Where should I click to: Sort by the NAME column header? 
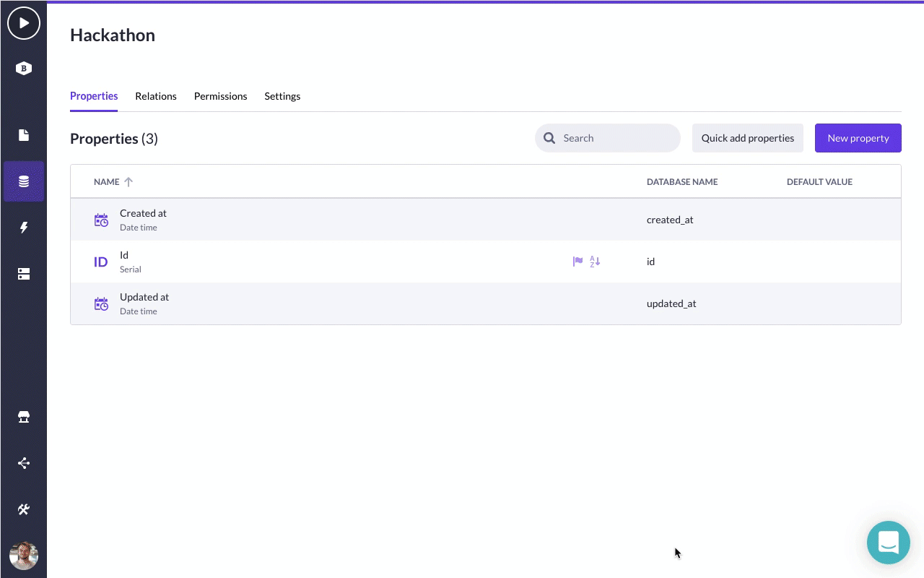point(107,182)
